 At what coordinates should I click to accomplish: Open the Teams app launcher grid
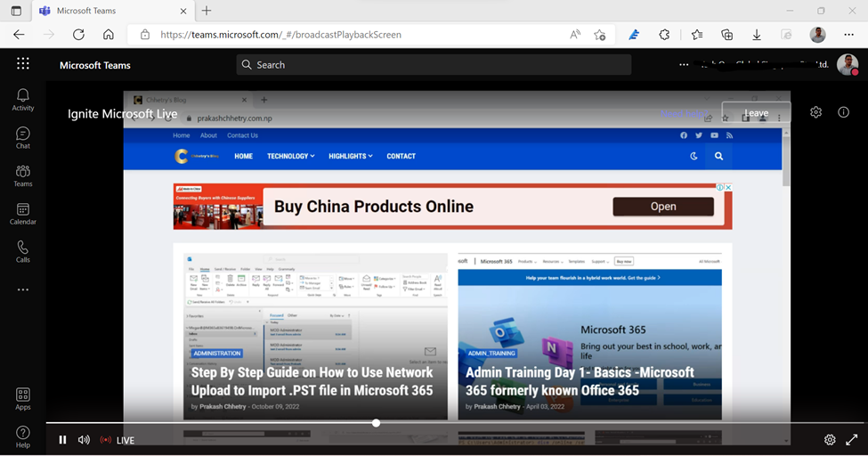[22, 64]
